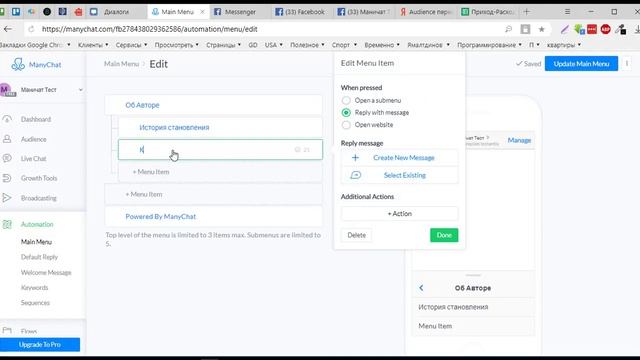Open the Сервисы bookmarks folder dropdown
The width and height of the screenshot is (640, 360).
coord(131,45)
